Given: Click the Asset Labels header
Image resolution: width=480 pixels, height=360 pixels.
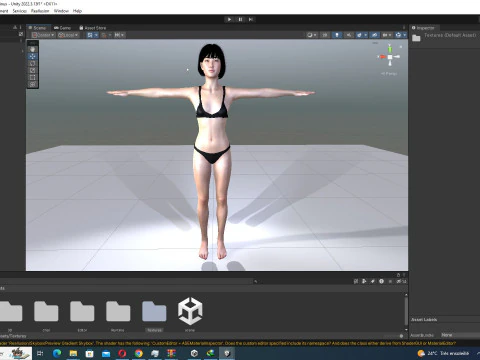Looking at the screenshot, I should [424, 319].
